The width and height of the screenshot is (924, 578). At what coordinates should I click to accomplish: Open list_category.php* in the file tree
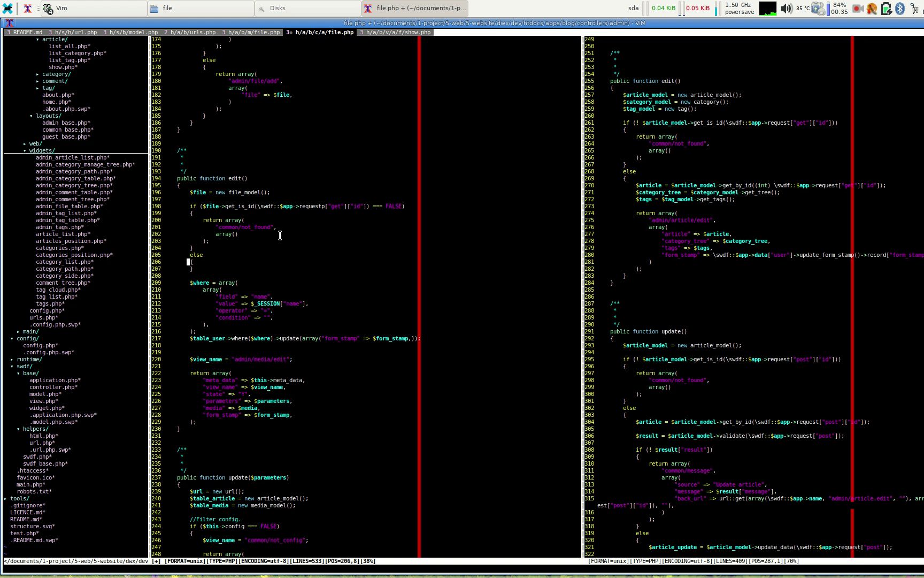tap(78, 53)
